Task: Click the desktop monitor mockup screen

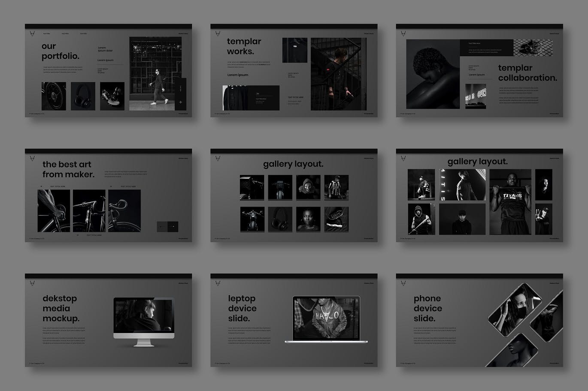Action: (144, 316)
